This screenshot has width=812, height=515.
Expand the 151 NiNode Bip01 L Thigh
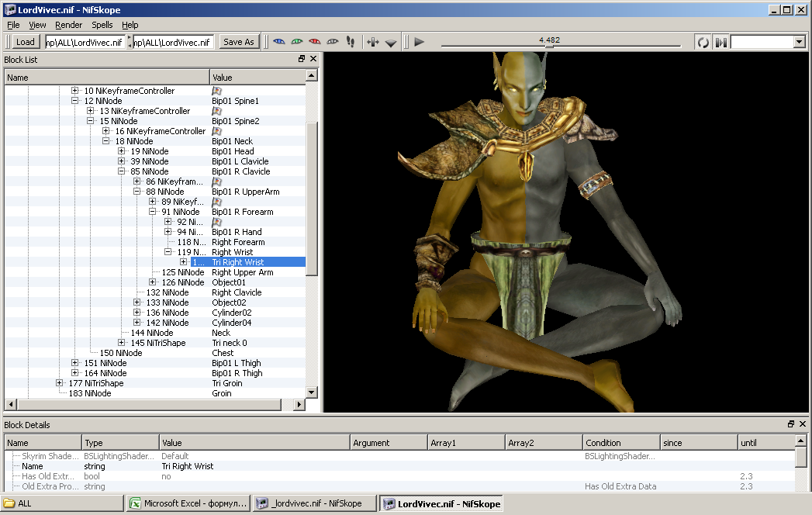75,363
